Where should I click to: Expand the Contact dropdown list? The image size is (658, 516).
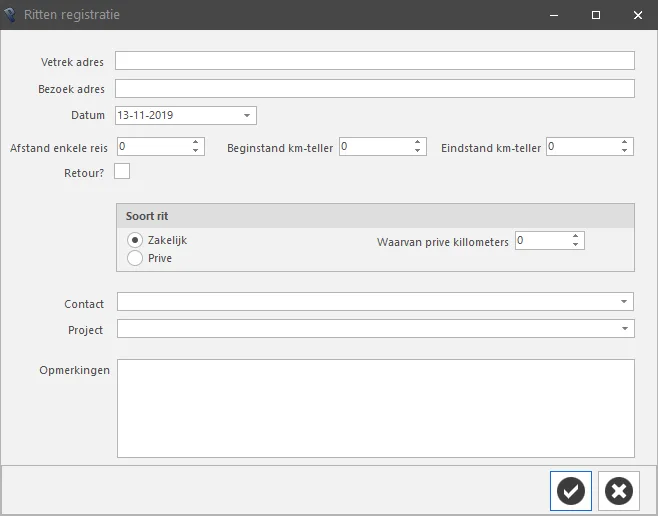[624, 302]
